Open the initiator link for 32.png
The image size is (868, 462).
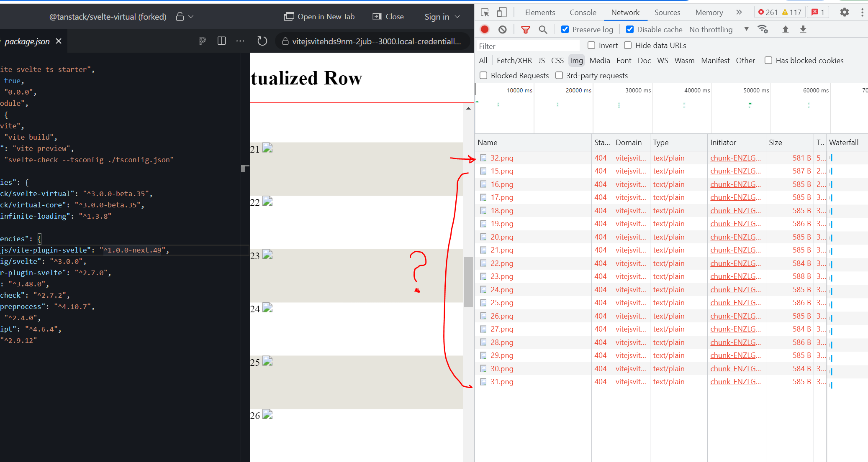(x=735, y=158)
